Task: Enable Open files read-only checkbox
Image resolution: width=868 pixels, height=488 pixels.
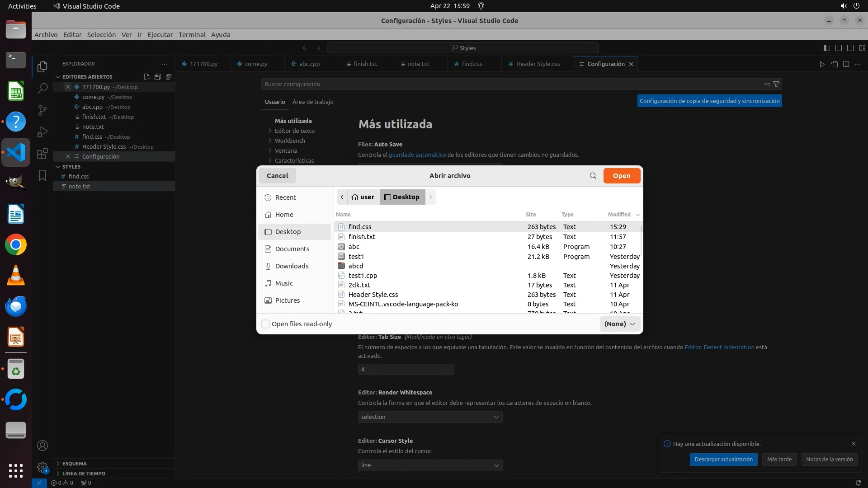Action: [x=266, y=324]
